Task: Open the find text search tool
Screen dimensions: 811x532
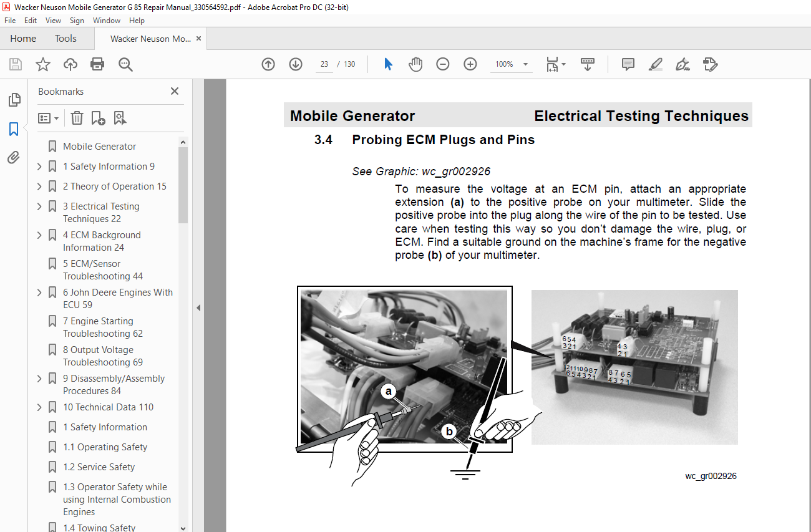Action: pyautogui.click(x=125, y=64)
